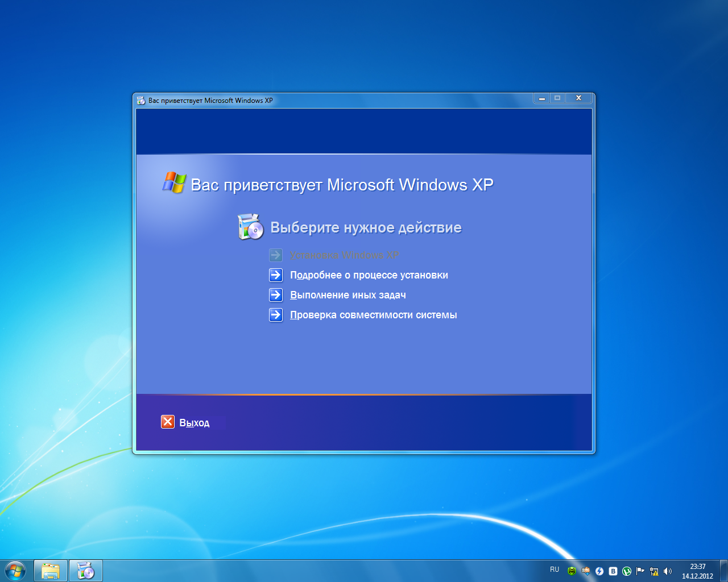Close the Windows XP welcome window

point(578,98)
